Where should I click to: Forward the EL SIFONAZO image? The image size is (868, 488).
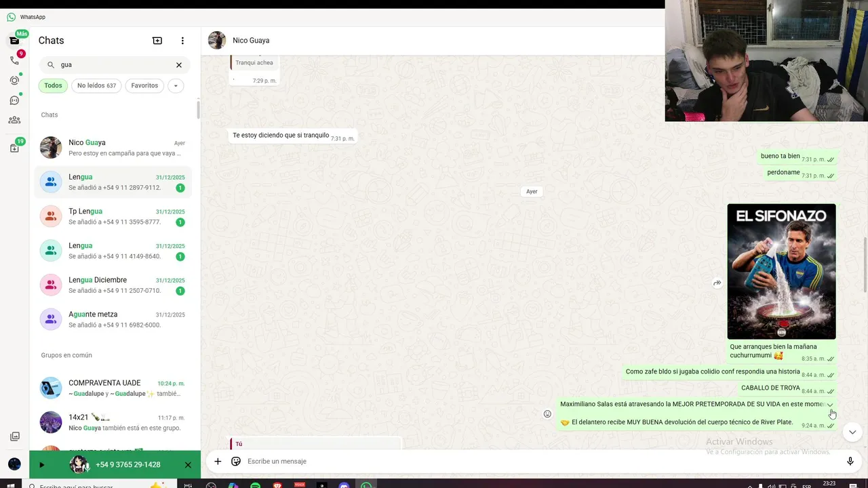click(717, 283)
